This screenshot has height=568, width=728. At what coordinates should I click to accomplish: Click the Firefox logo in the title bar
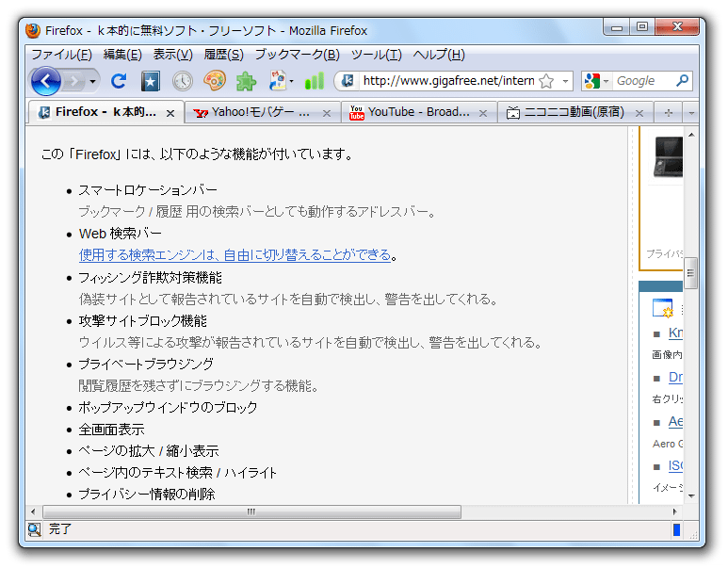(33, 31)
